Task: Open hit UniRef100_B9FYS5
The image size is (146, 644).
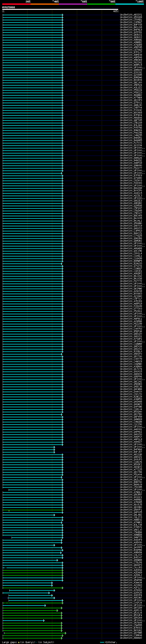Action: (131, 25)
